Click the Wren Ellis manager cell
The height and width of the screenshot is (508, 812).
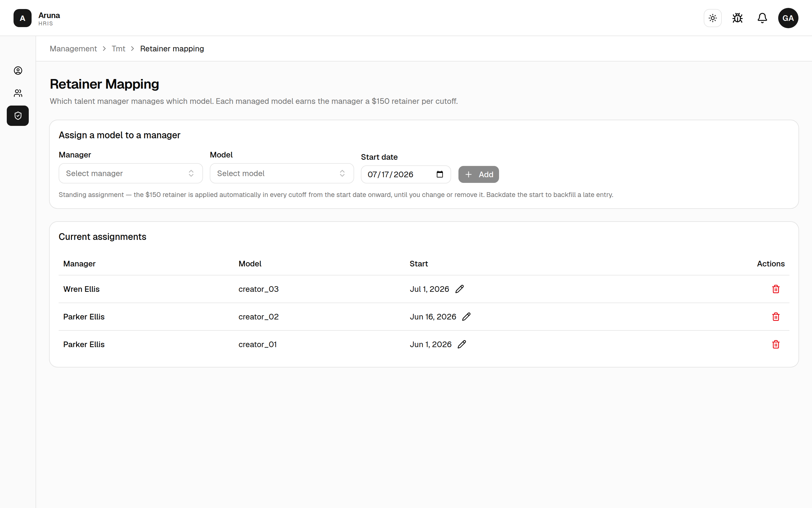coord(81,289)
